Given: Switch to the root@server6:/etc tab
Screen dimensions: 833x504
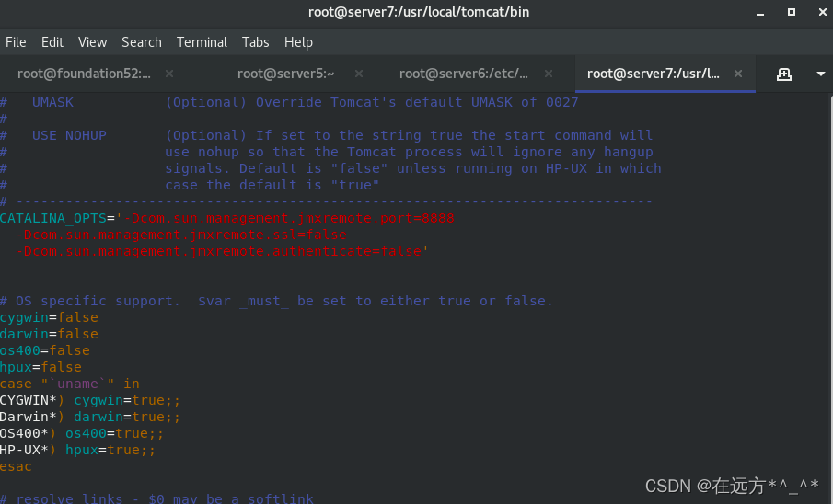Looking at the screenshot, I should 464,74.
